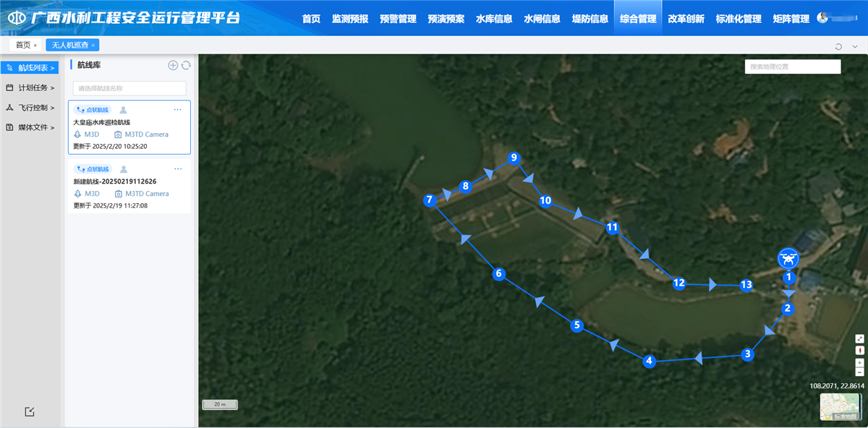The image size is (868, 428).
Task: Enter fullscreen map view
Action: pos(859,338)
